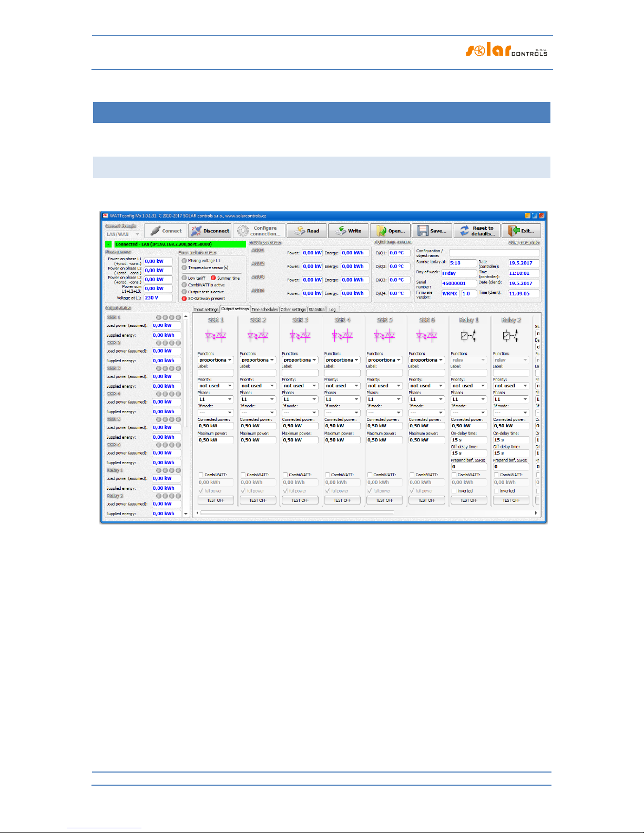The height and width of the screenshot is (833, 644).
Task: Click the Read toolbar button
Action: [307, 231]
